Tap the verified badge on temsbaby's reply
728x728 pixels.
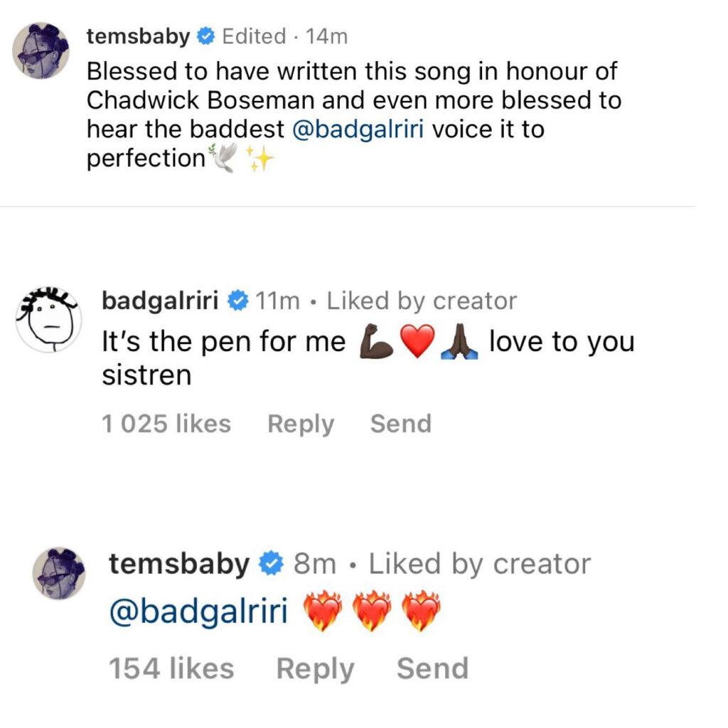point(272,564)
